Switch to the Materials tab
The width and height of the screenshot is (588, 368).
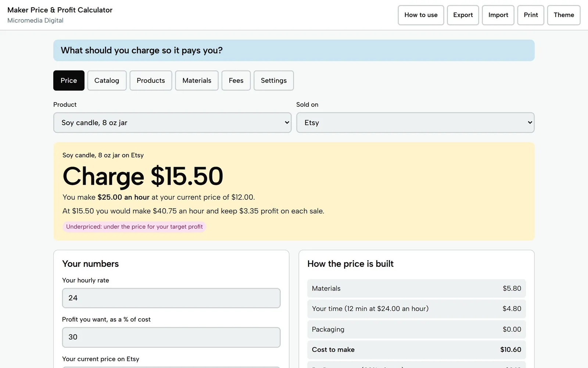(x=197, y=80)
